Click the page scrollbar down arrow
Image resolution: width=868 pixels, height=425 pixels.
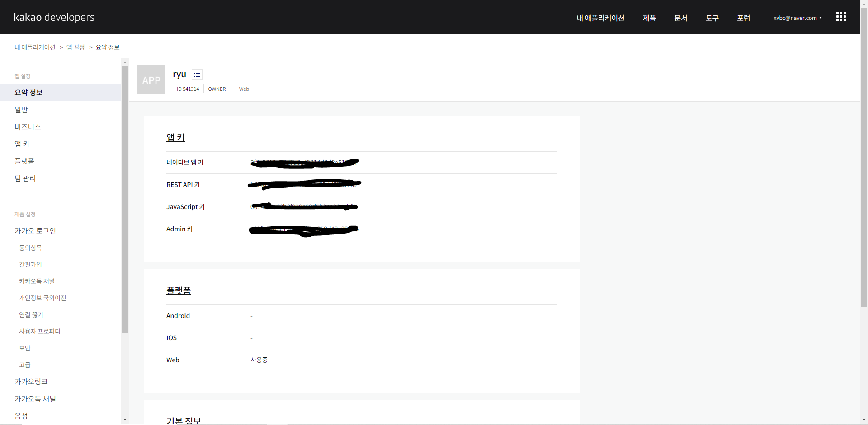click(x=864, y=420)
